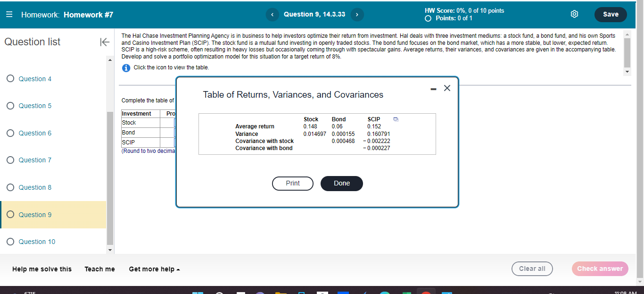Click the info icon to view the table
Viewport: 644px width, 294px height.
click(125, 67)
